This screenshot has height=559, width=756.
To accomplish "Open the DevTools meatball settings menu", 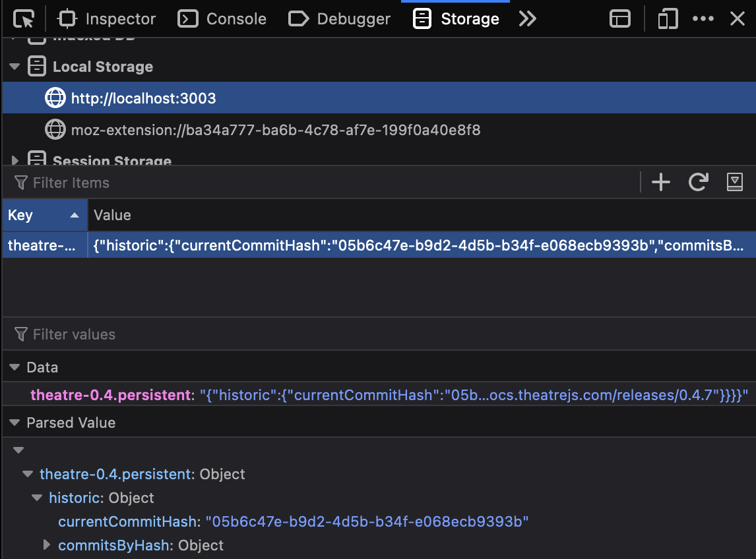I will (x=703, y=18).
